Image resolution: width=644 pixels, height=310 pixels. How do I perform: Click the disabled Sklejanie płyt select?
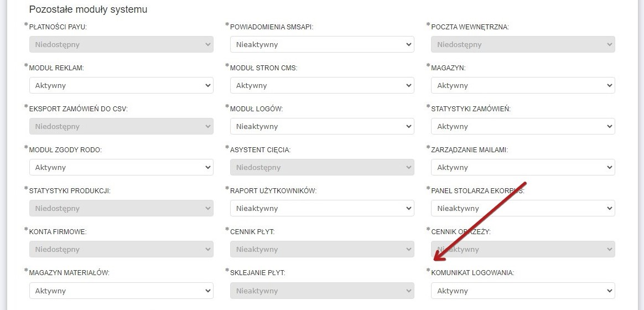(322, 291)
